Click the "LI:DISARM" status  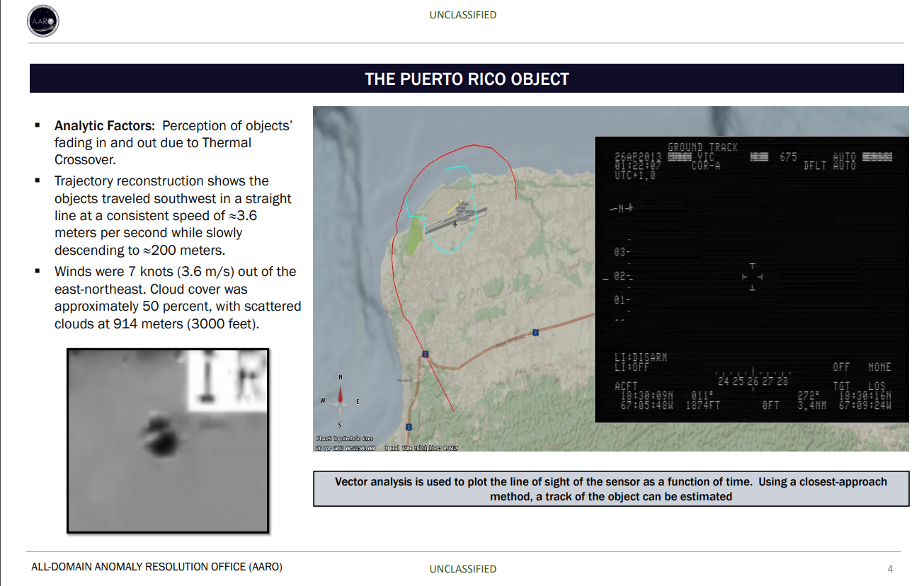[641, 357]
